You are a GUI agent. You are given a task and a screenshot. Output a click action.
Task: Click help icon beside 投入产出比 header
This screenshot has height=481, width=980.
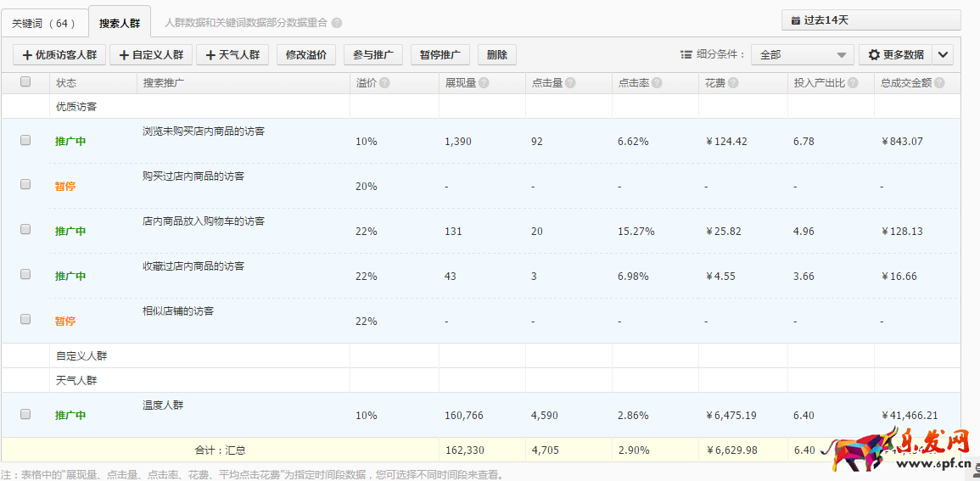[x=853, y=83]
